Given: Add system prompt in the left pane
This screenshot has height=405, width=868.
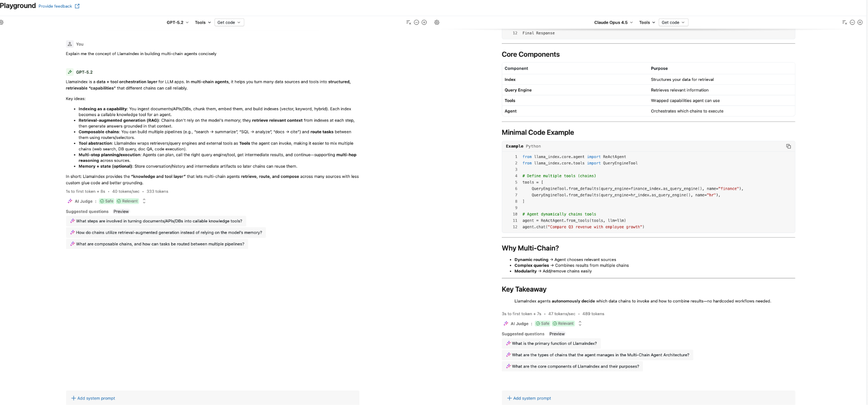Looking at the screenshot, I should click(93, 398).
